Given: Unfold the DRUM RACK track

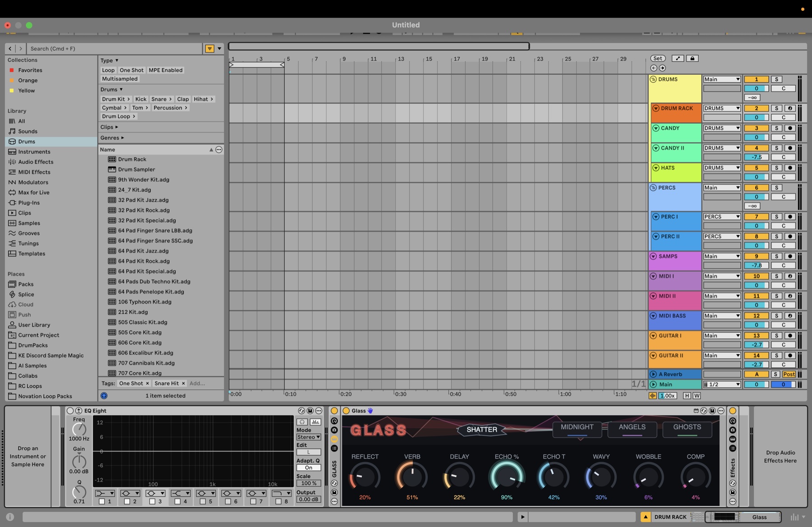Looking at the screenshot, I should pos(656,108).
